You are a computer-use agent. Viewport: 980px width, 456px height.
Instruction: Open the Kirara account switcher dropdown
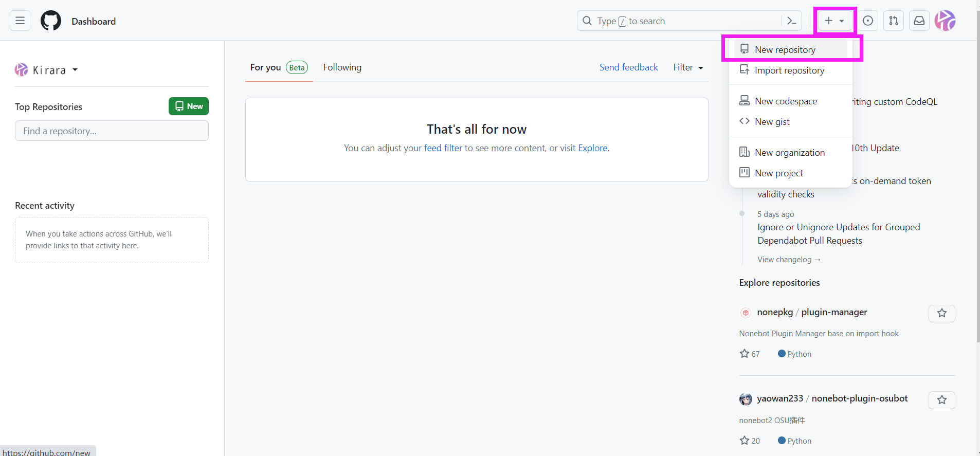coord(46,70)
